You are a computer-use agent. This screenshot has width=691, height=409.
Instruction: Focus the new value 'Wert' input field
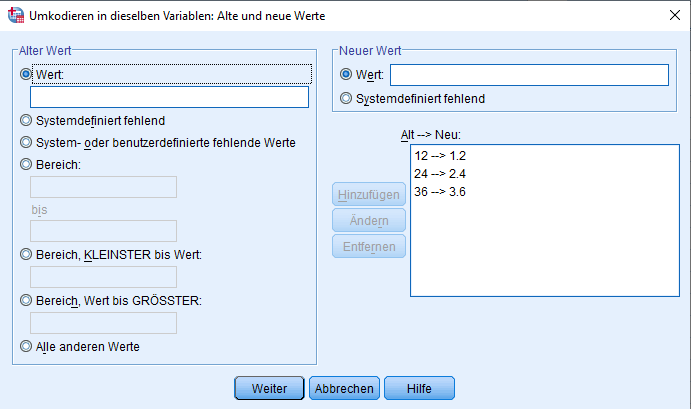pyautogui.click(x=528, y=75)
